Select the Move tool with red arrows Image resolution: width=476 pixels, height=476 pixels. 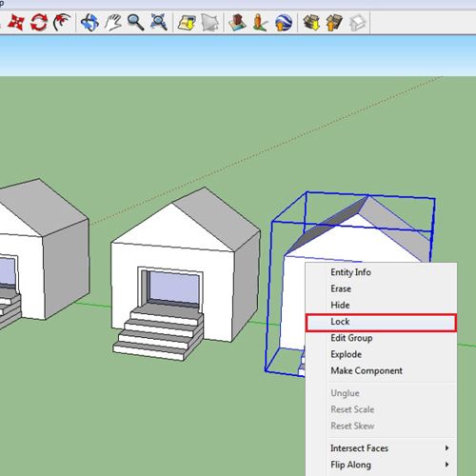(16, 22)
